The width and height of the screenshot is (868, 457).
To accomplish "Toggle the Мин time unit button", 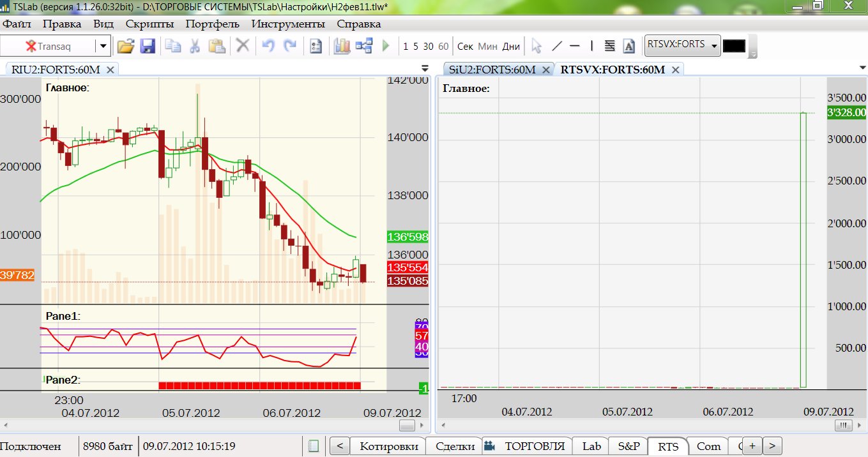I will 487,47.
